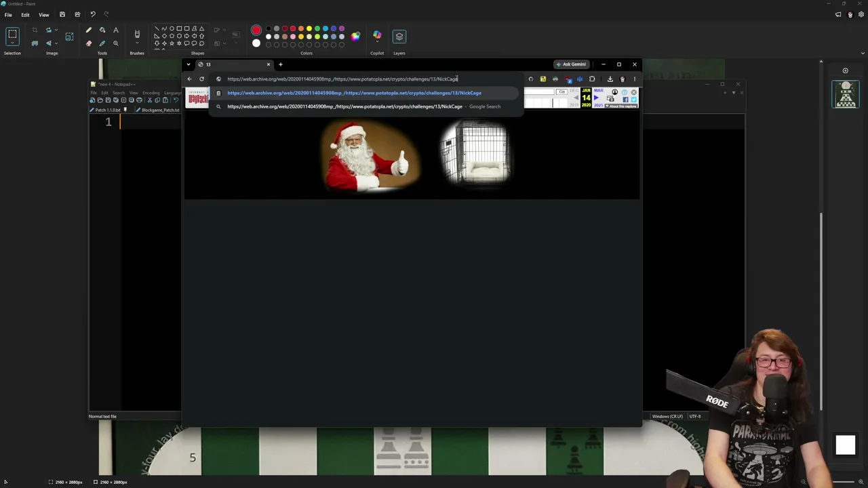Click the Crop image icon

(35, 30)
